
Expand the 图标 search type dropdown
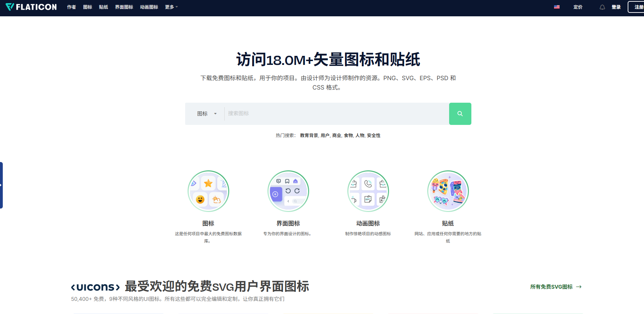point(207,114)
